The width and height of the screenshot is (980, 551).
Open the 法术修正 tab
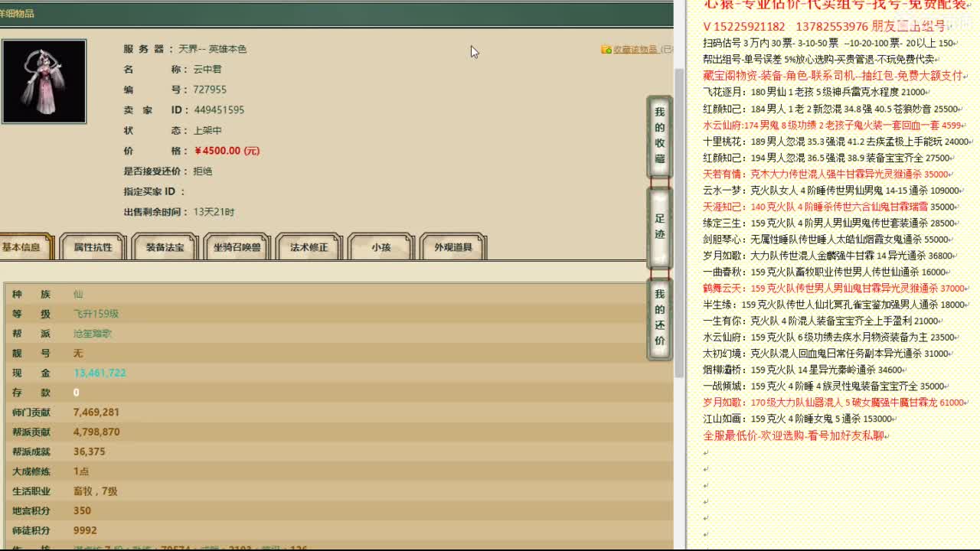coord(308,246)
